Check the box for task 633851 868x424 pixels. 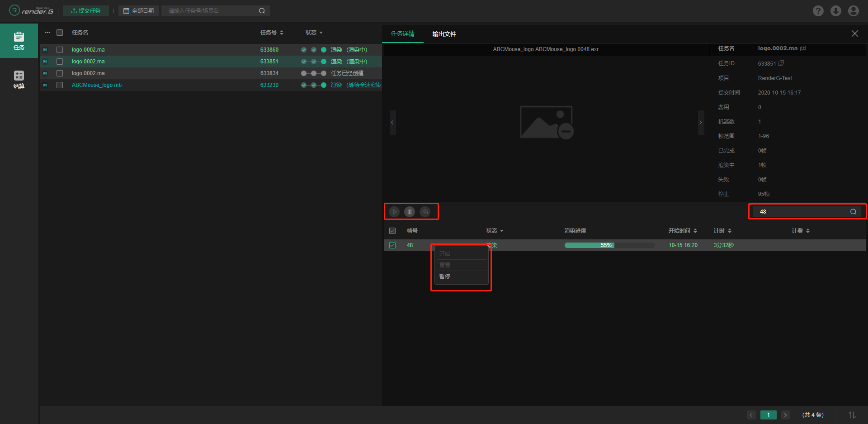coord(60,62)
